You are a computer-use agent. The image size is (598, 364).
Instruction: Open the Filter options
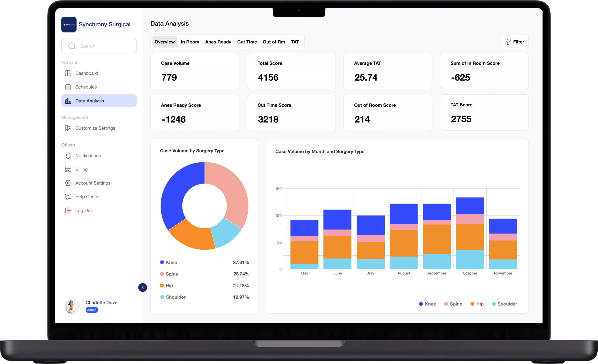(x=514, y=42)
